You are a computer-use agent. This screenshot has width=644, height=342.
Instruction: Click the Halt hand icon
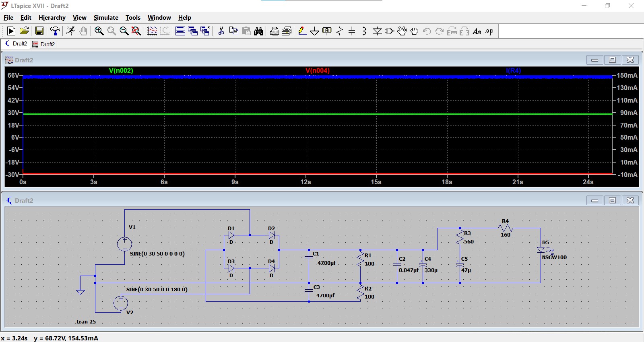point(83,31)
